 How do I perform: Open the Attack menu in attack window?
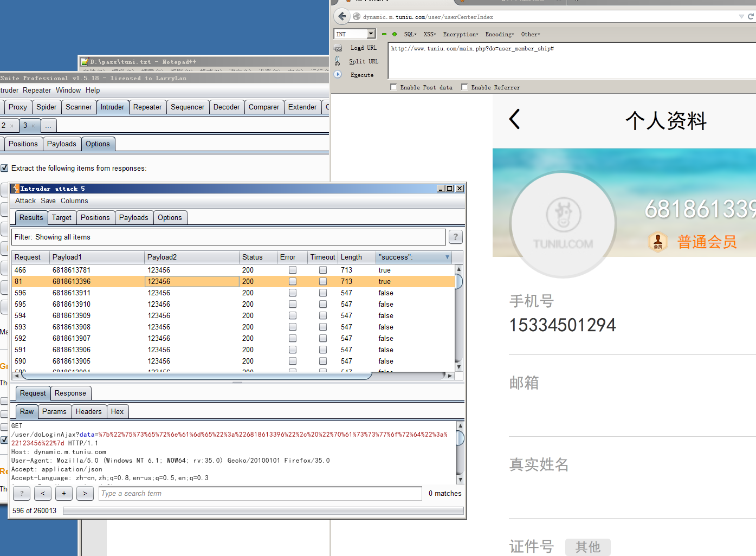coord(25,201)
